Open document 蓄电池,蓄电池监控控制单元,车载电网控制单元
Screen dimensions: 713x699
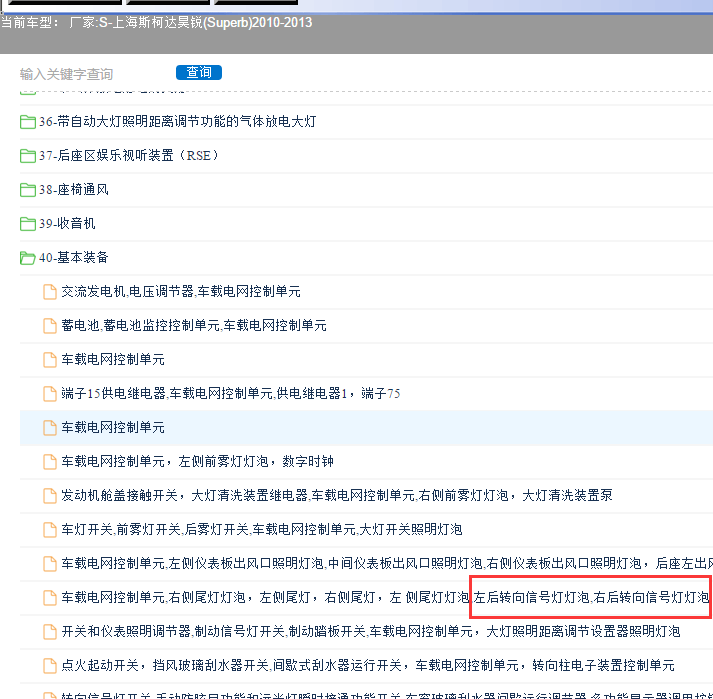tap(194, 326)
